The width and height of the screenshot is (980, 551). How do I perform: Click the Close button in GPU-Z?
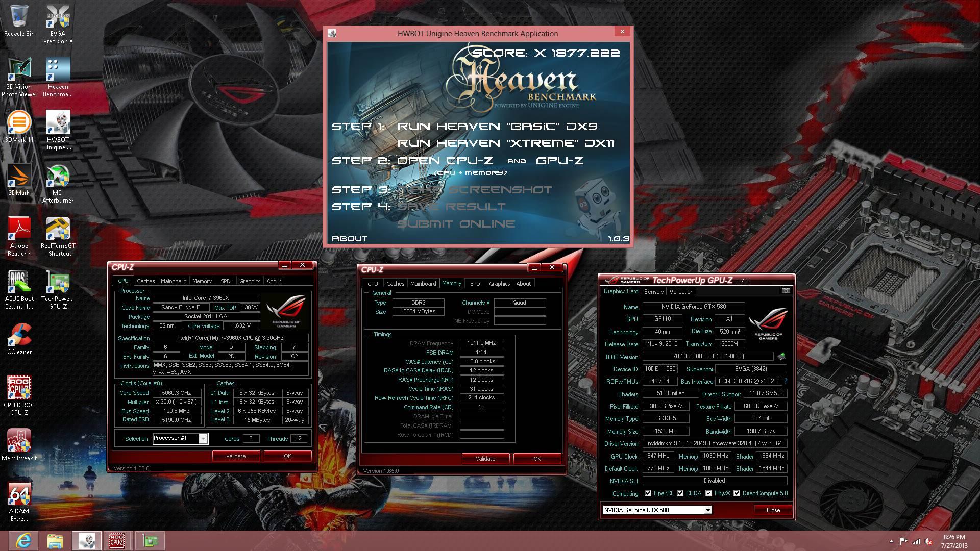773,510
